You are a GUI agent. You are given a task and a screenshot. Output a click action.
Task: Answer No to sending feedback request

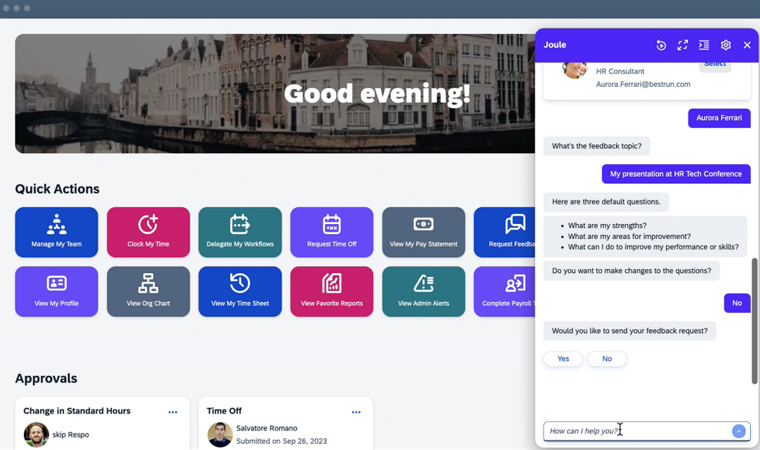pos(607,359)
